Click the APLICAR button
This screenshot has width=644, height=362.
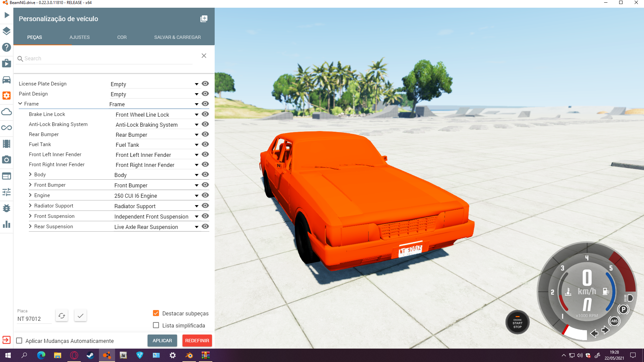(x=162, y=341)
